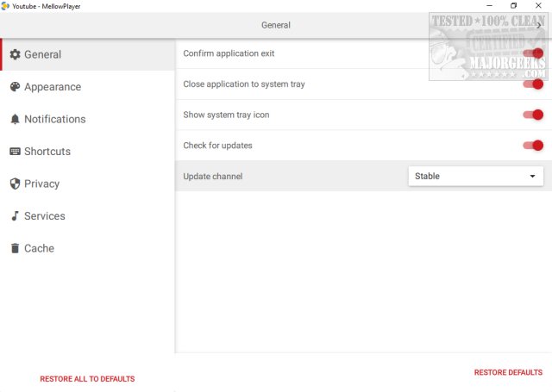Open the Services settings page
The height and width of the screenshot is (392, 552).
coord(87,216)
